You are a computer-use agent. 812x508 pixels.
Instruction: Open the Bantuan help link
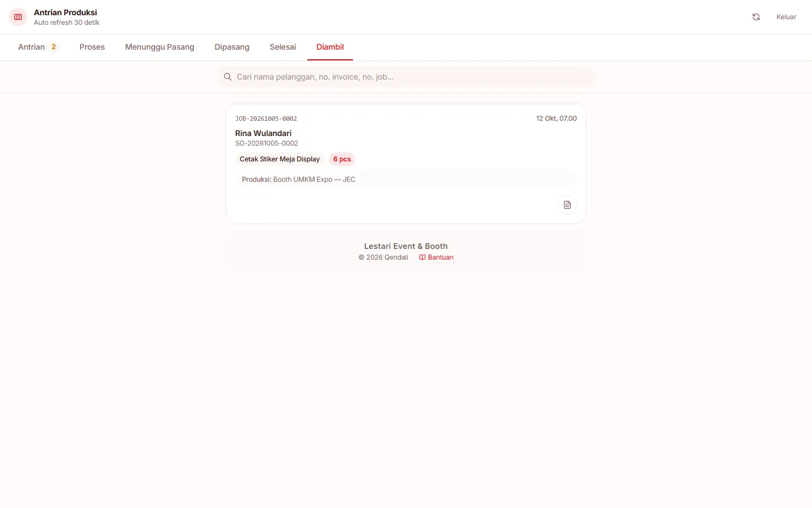[x=436, y=257]
